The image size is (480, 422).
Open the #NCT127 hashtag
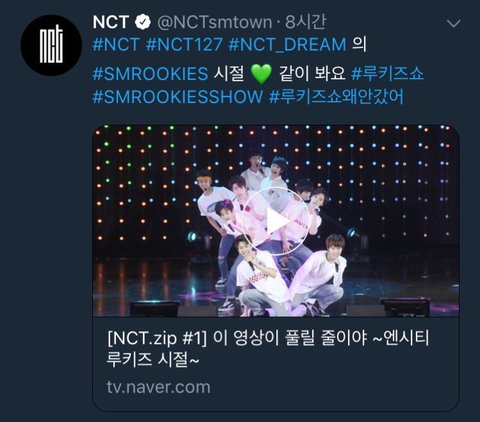(184, 45)
